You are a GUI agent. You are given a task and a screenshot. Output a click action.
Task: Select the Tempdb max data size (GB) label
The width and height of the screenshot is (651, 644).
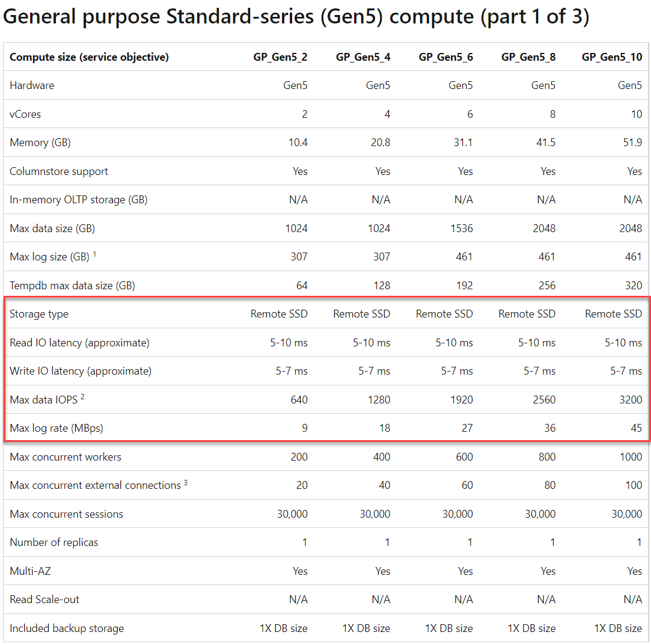coord(72,286)
